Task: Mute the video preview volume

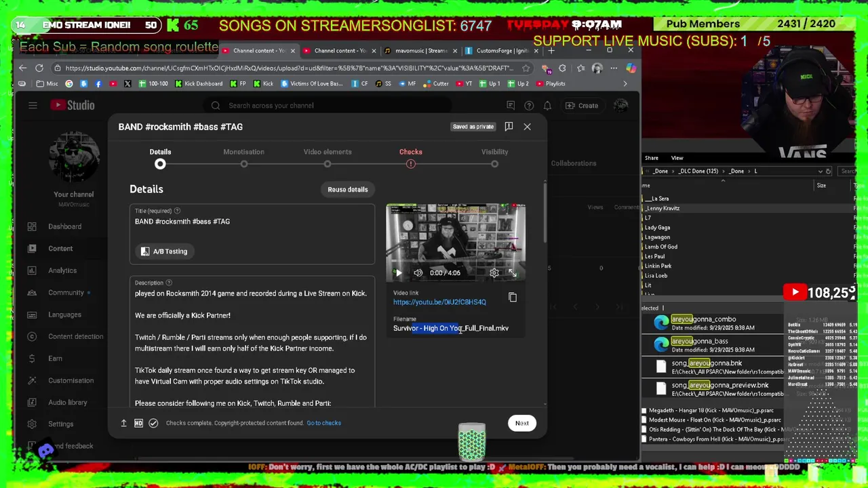Action: coord(418,273)
